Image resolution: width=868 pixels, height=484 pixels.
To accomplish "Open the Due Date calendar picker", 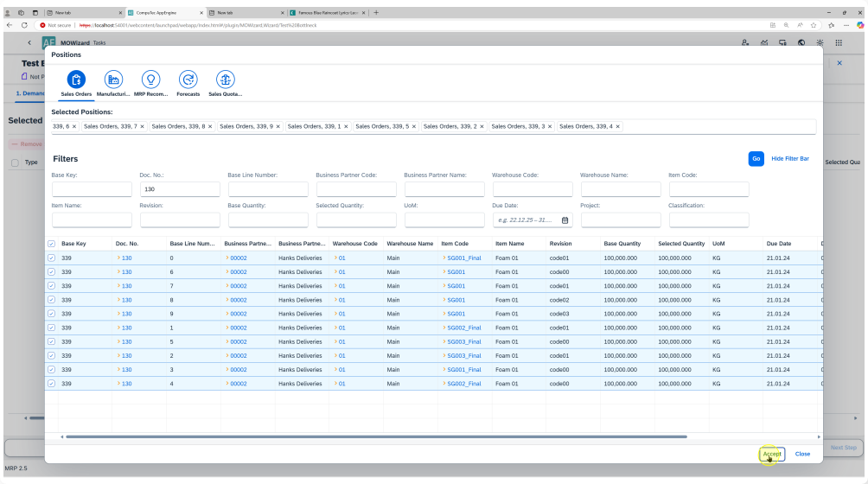I will pos(565,220).
